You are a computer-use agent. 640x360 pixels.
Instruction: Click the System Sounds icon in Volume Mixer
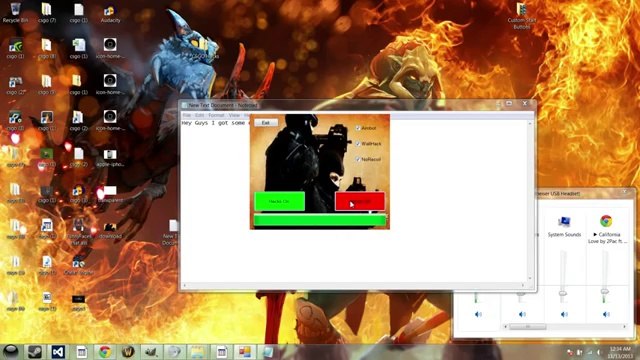[x=564, y=222]
